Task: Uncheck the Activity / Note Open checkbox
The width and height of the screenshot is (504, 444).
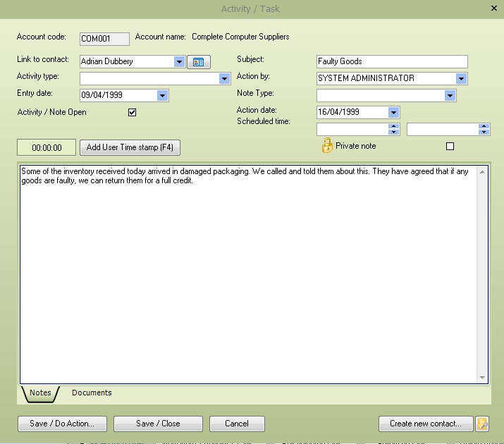Action: pyautogui.click(x=132, y=112)
